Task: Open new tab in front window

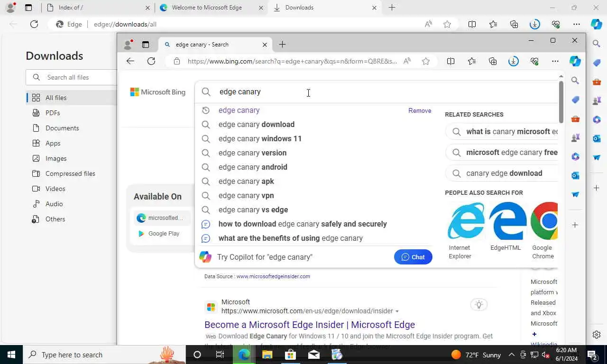Action: (282, 45)
